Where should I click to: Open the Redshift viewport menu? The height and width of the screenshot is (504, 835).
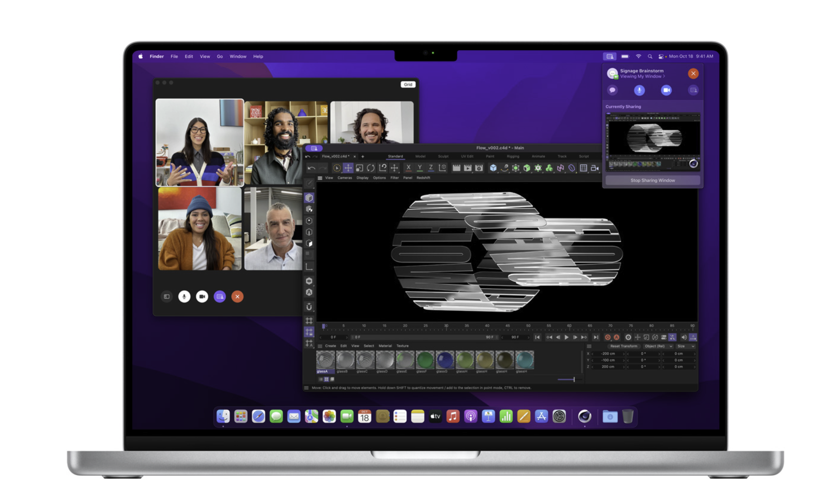tap(423, 178)
